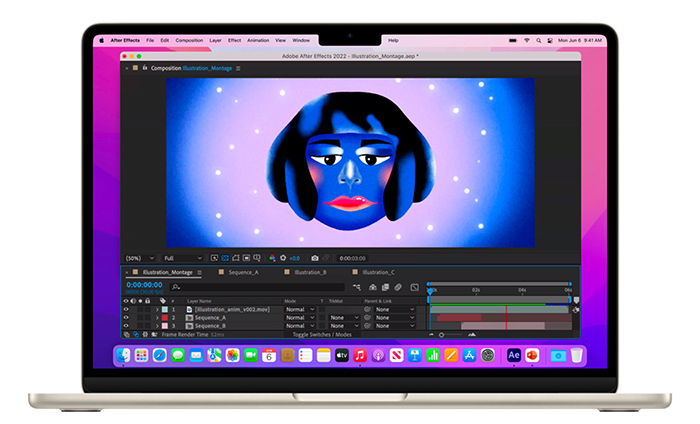Viewport: 700px width, 424px height.
Task: Click the timeline layer search field
Action: (257, 287)
